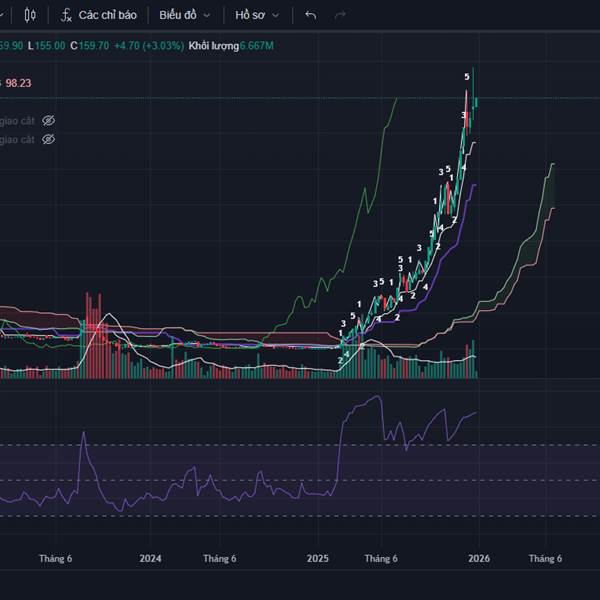Viewport: 600px width, 600px height.
Task: Click the 2026 time axis label
Action: (x=479, y=559)
